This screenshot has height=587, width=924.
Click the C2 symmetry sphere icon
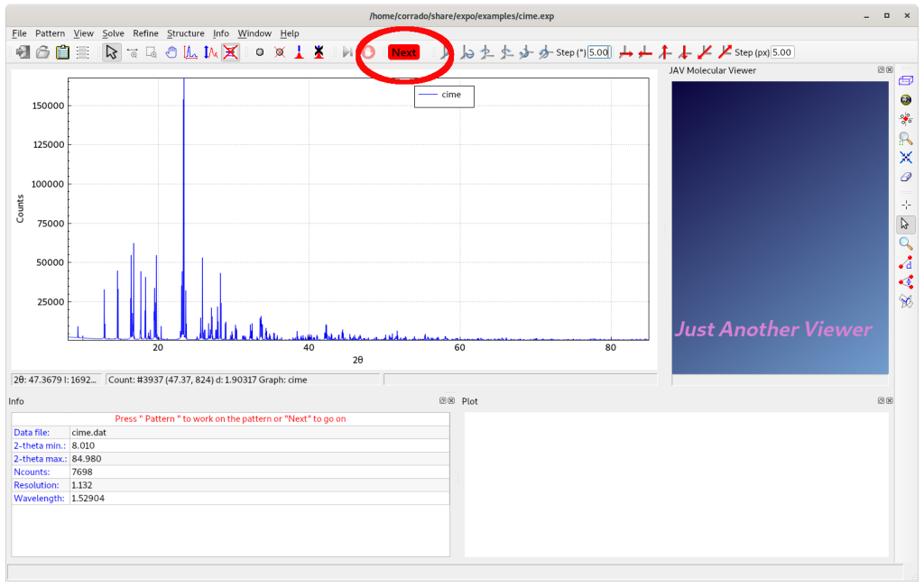pos(906,99)
